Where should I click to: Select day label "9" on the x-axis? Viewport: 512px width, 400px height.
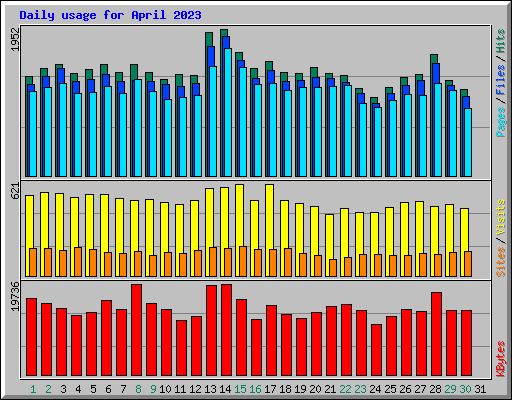coord(153,389)
